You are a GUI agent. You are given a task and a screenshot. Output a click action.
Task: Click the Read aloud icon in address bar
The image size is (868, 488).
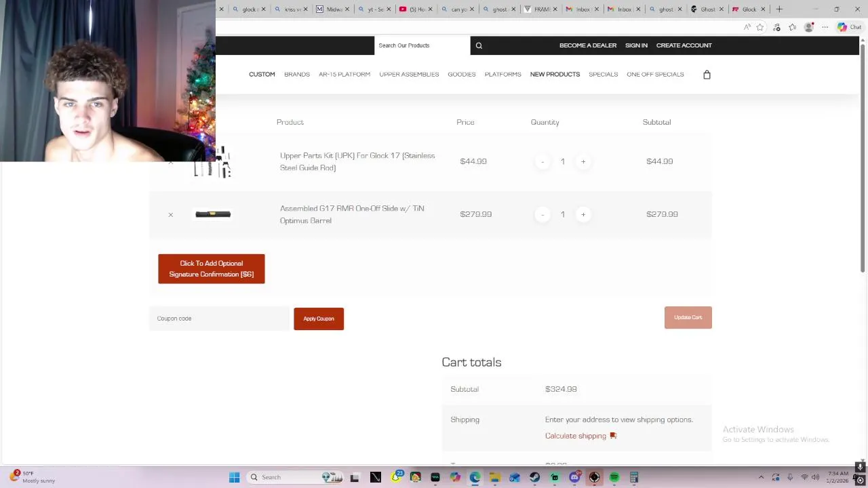click(x=747, y=27)
